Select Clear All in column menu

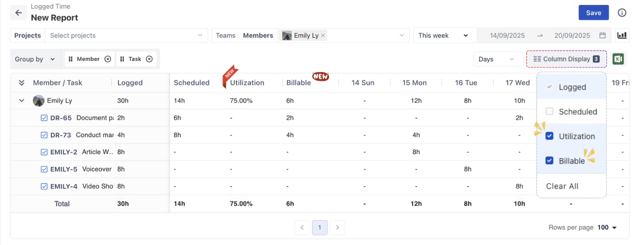(x=562, y=186)
